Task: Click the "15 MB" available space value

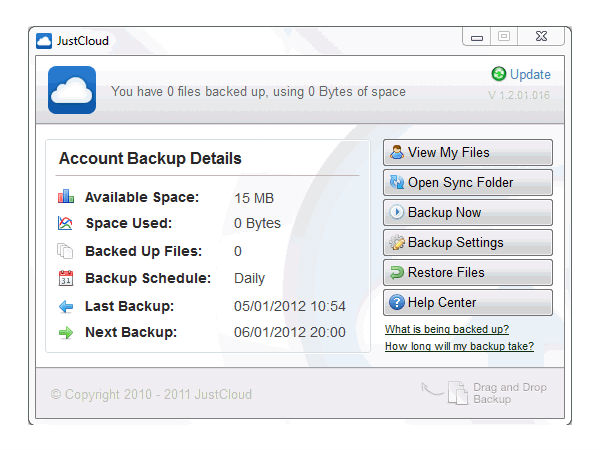Action: 254,198
